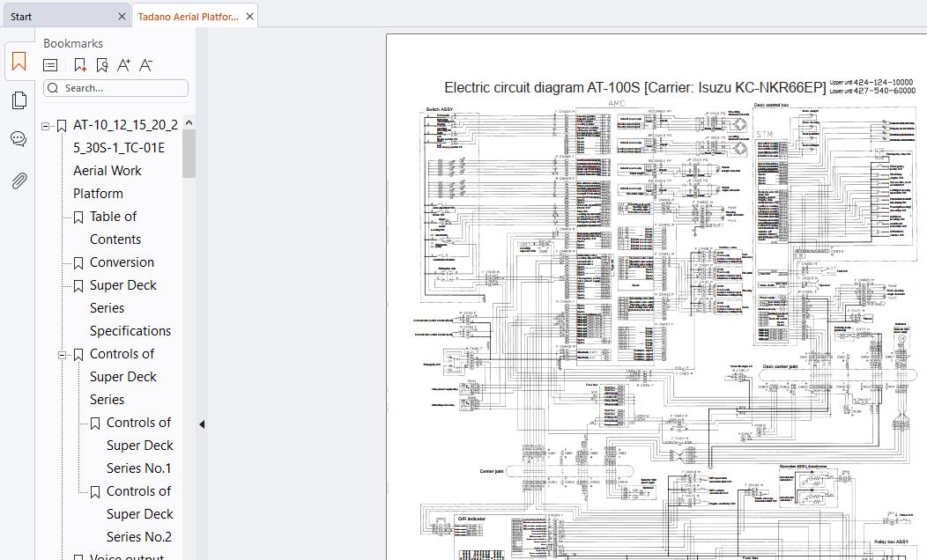
Task: Add a new bookmark
Action: 80,65
